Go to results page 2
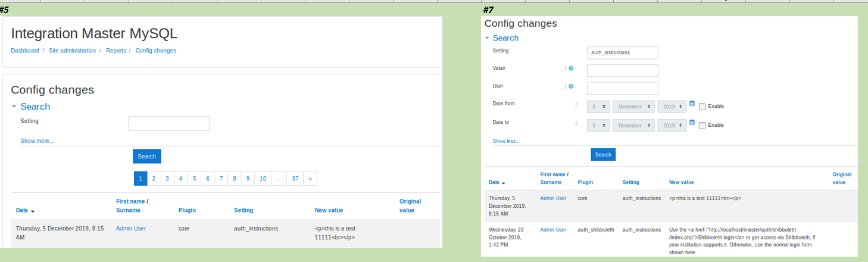This screenshot has height=262, width=868. 154,179
